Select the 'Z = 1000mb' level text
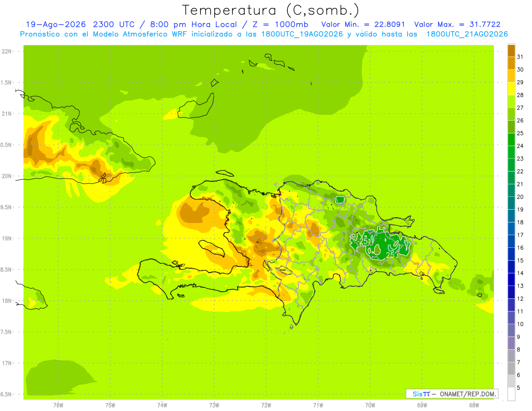This screenshot has height=411, width=532. 280,24
